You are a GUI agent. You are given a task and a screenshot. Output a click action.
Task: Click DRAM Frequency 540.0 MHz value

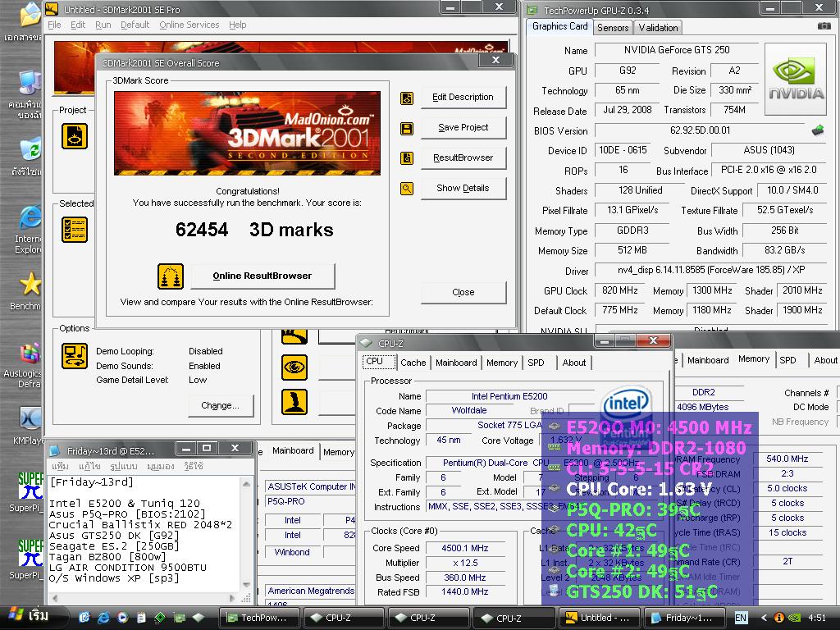(787, 459)
